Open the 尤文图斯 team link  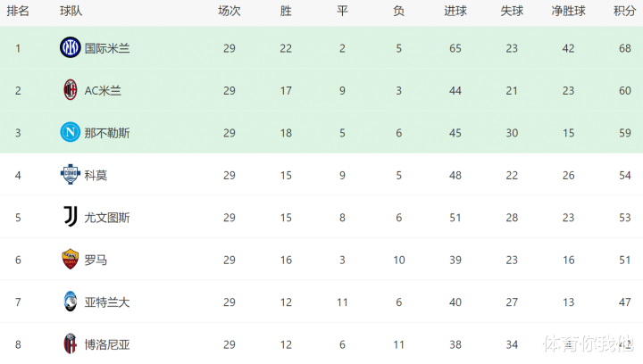point(107,218)
